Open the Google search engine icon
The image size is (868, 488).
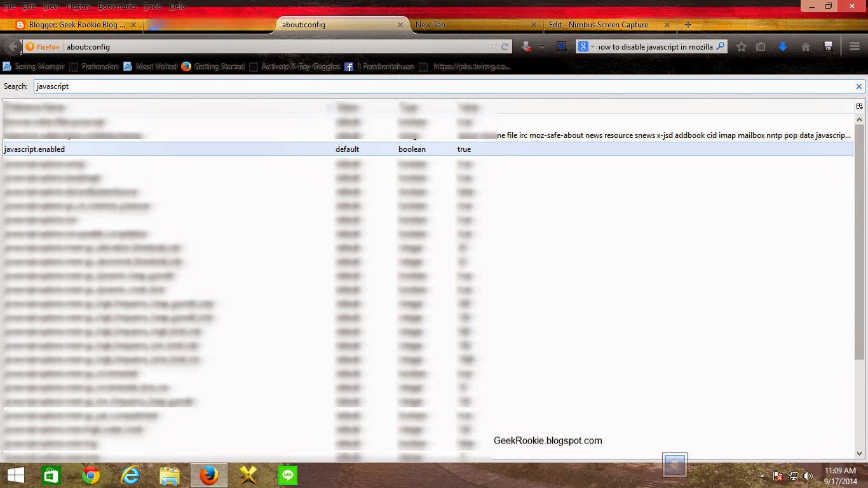pyautogui.click(x=582, y=46)
